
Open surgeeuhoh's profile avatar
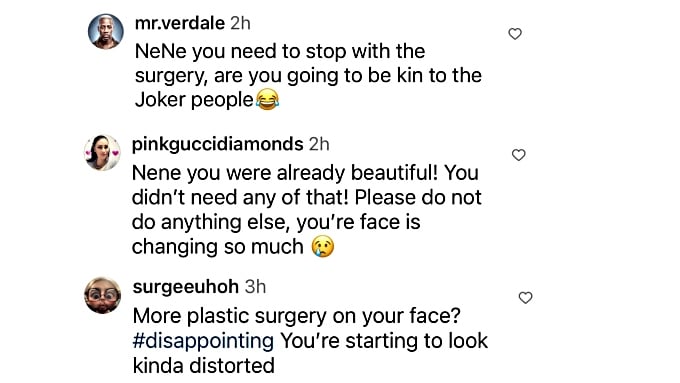(102, 295)
